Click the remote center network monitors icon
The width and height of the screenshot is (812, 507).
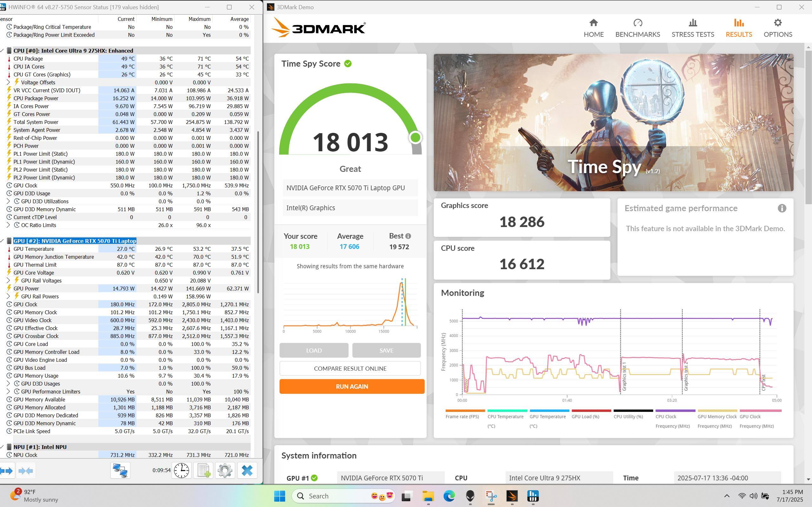point(120,471)
